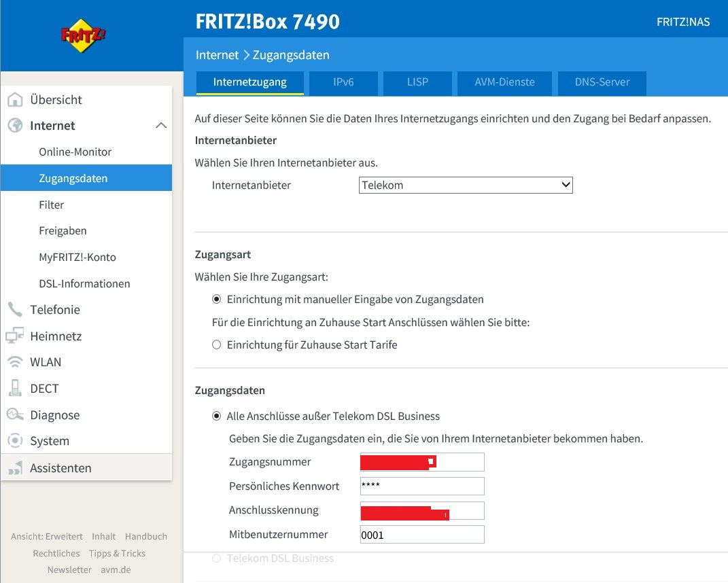Select Einrichtung für Zuhause Start Tarife

click(216, 344)
